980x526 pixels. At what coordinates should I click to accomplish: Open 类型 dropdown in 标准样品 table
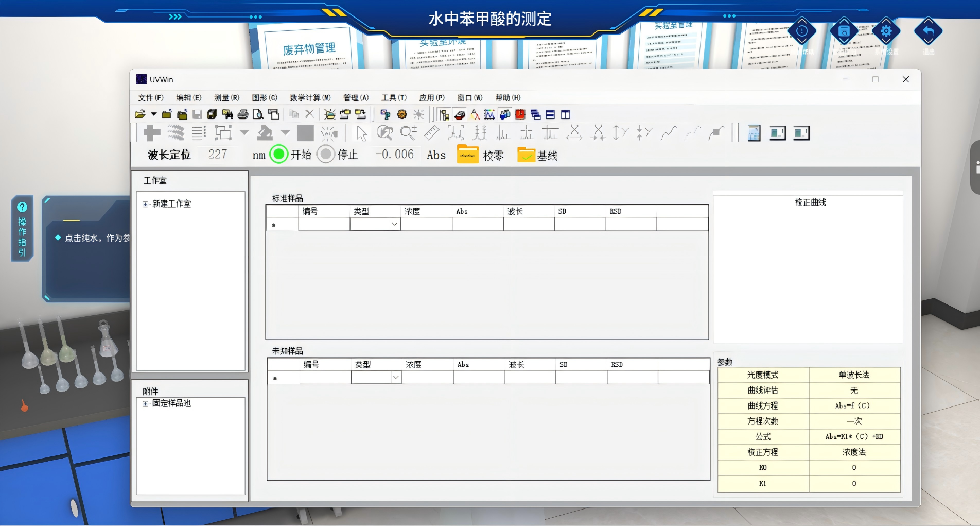[x=394, y=224]
